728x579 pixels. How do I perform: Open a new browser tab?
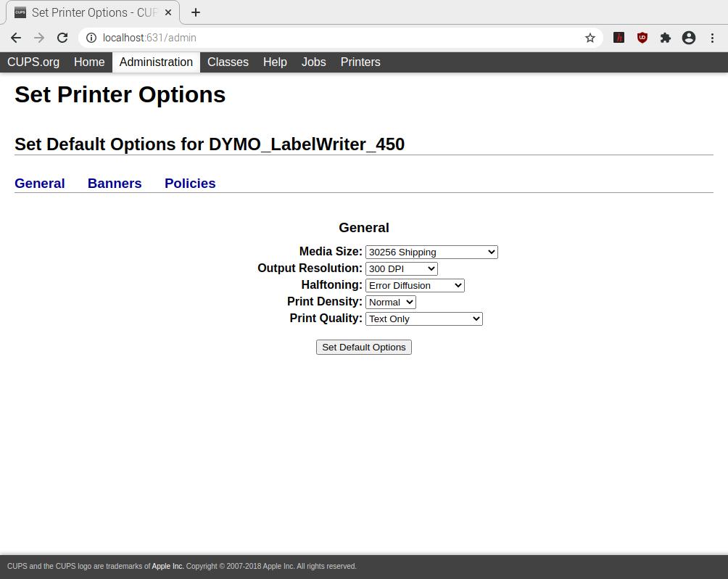[196, 12]
